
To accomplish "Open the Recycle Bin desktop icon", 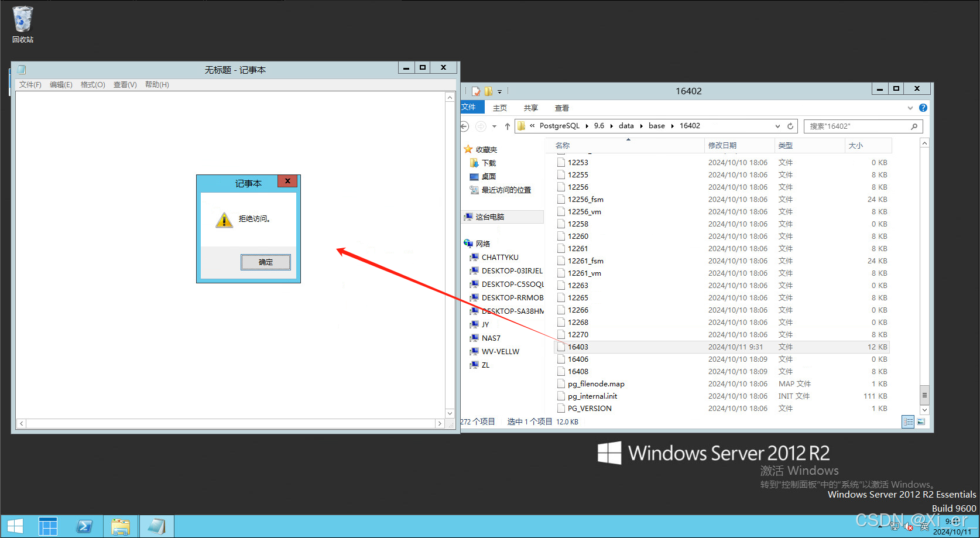I will [23, 24].
